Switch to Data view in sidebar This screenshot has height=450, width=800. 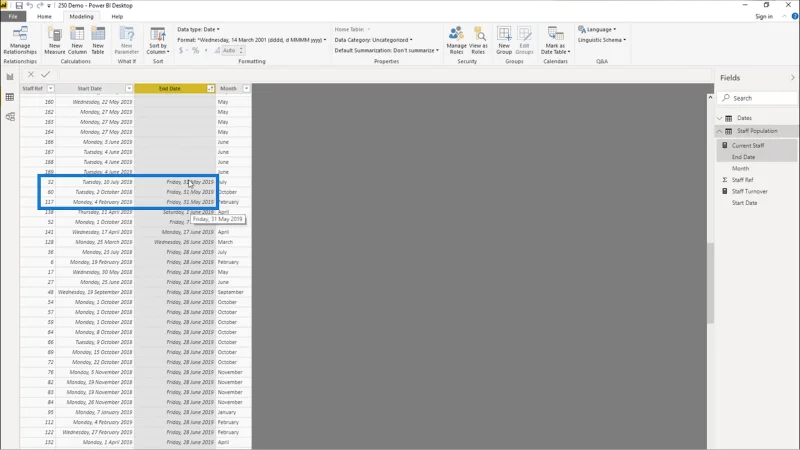[10, 97]
